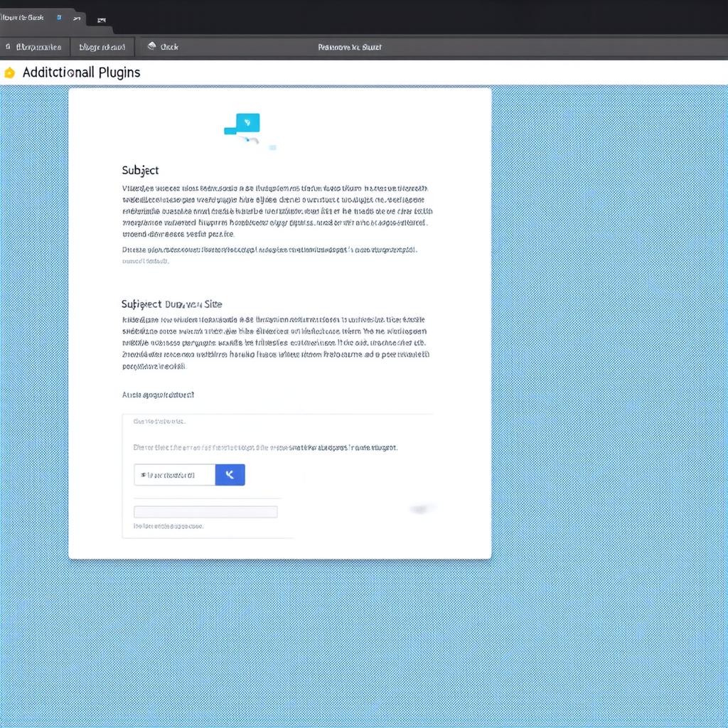728x728 pixels.
Task: Click the icon in the first toolbar button
Action: pos(9,48)
